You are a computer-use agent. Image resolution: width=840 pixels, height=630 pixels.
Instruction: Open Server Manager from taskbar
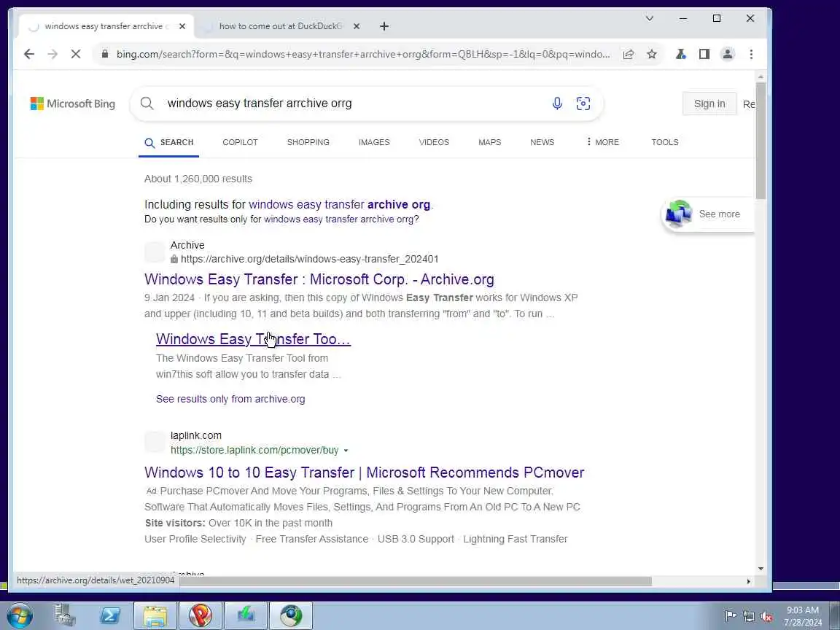click(65, 615)
